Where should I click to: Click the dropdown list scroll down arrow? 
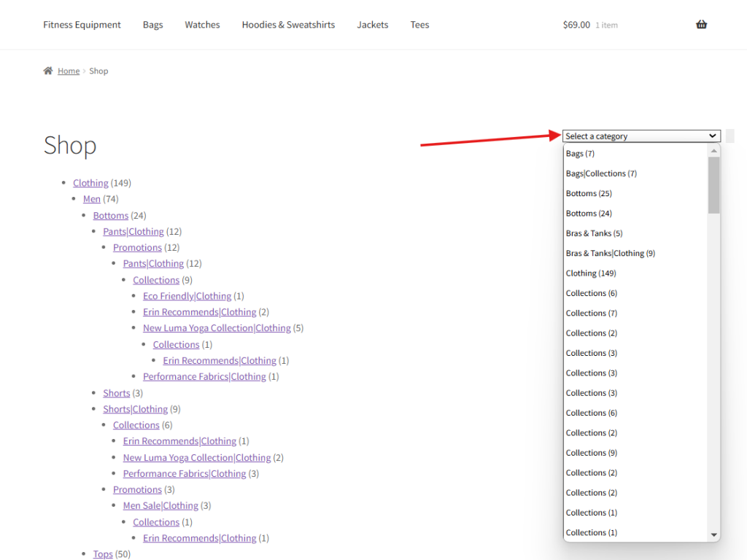[x=714, y=535]
